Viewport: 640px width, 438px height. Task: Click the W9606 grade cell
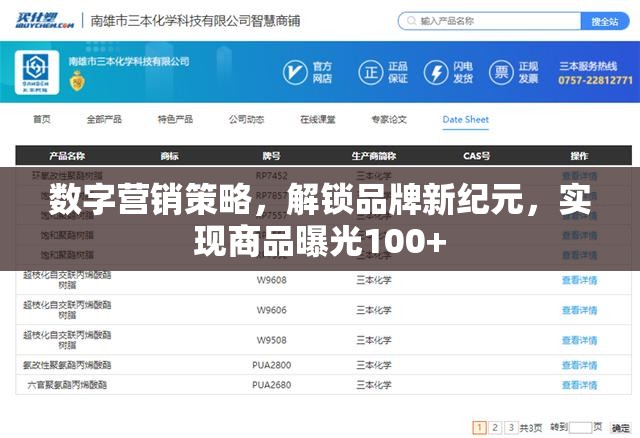271,310
